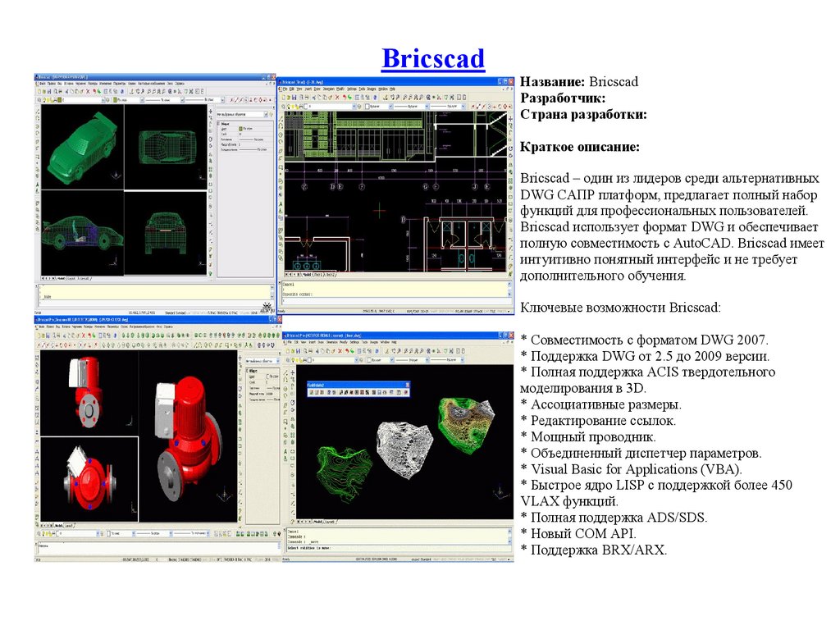Click the text 'Краткое описание:'
This screenshot has width=840, height=630.
point(580,147)
